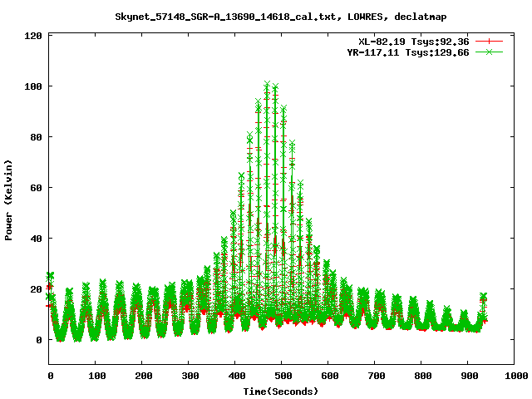Click the last data point near 930 seconds
This screenshot has height=399, width=532.
(x=484, y=296)
